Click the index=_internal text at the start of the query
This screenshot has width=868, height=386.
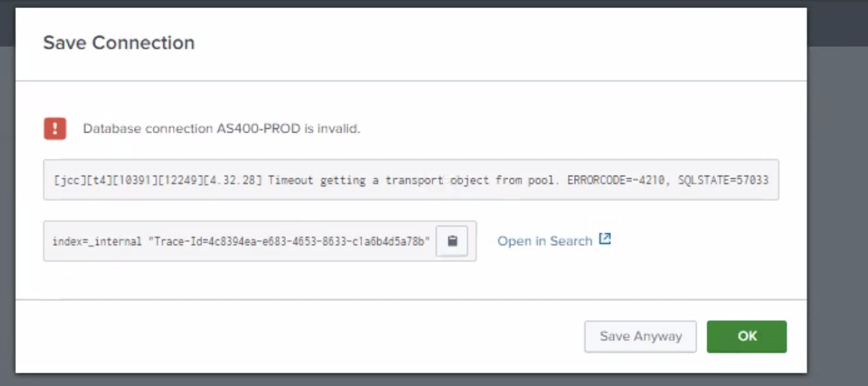click(97, 241)
